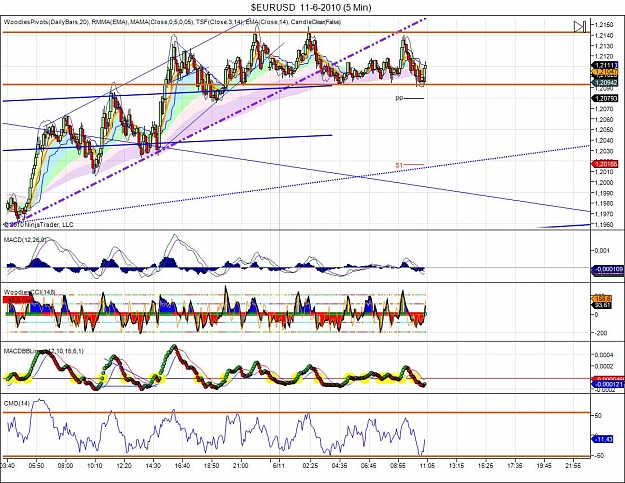Click the PP pivot level label

(399, 98)
